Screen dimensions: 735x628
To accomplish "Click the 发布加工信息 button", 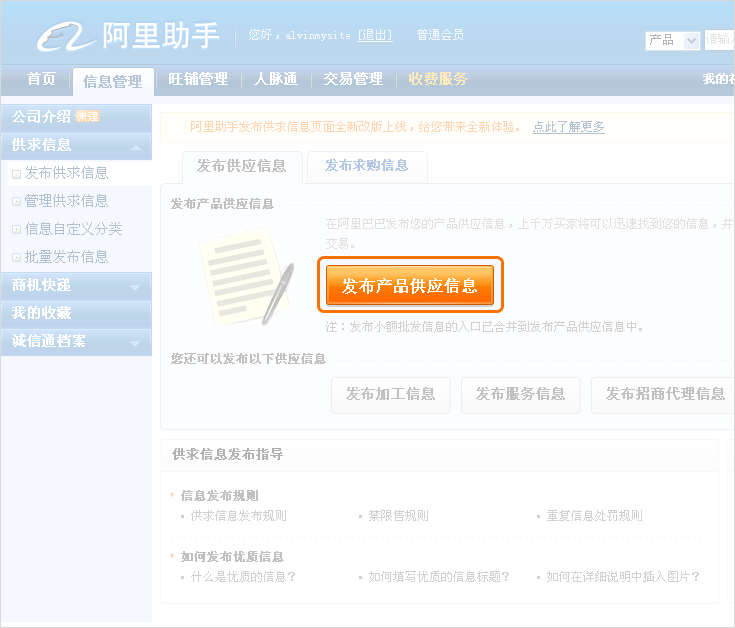I will point(390,394).
